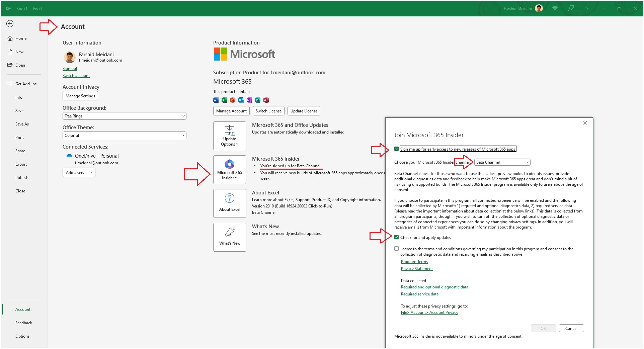Expand the Microsoft 365 Insider menu button

click(230, 170)
